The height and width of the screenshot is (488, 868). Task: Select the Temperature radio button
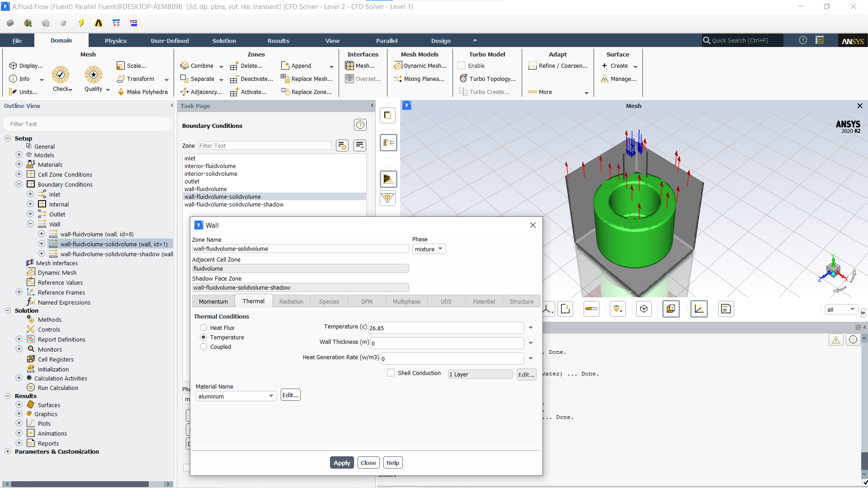click(x=203, y=337)
